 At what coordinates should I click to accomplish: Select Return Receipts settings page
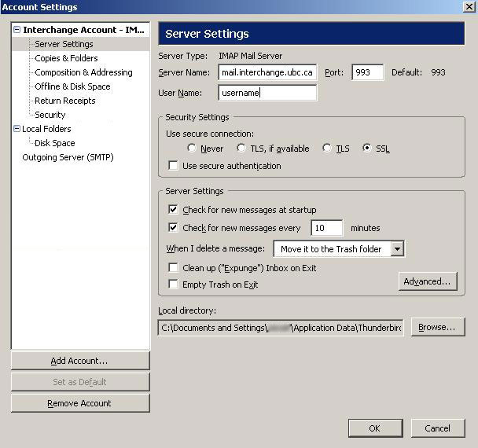coord(64,101)
